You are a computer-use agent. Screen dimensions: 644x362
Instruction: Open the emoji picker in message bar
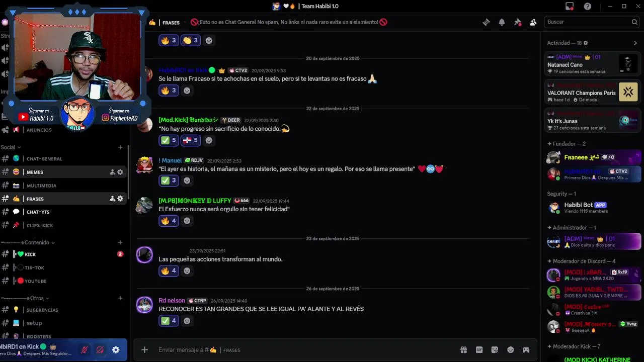tap(511, 350)
